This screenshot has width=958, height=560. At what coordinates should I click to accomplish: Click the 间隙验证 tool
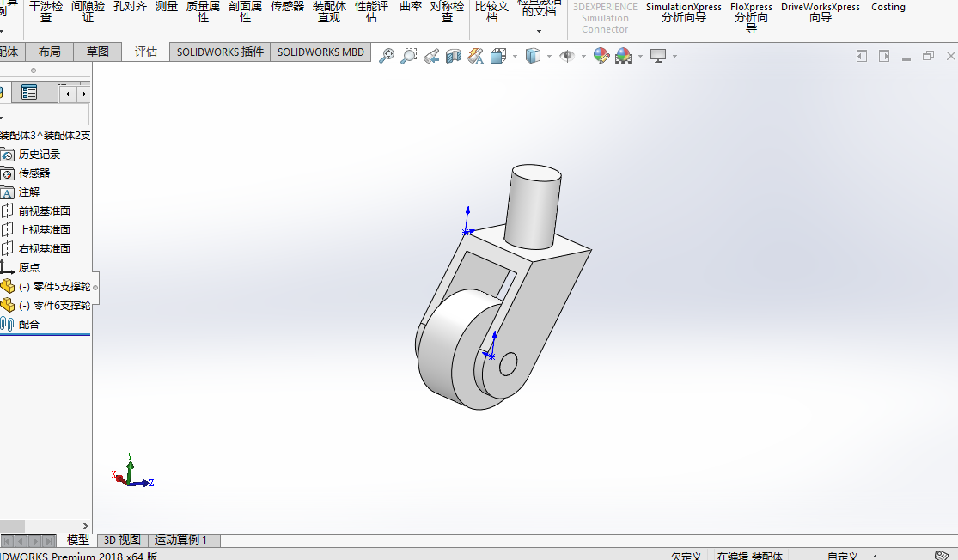coord(88,12)
